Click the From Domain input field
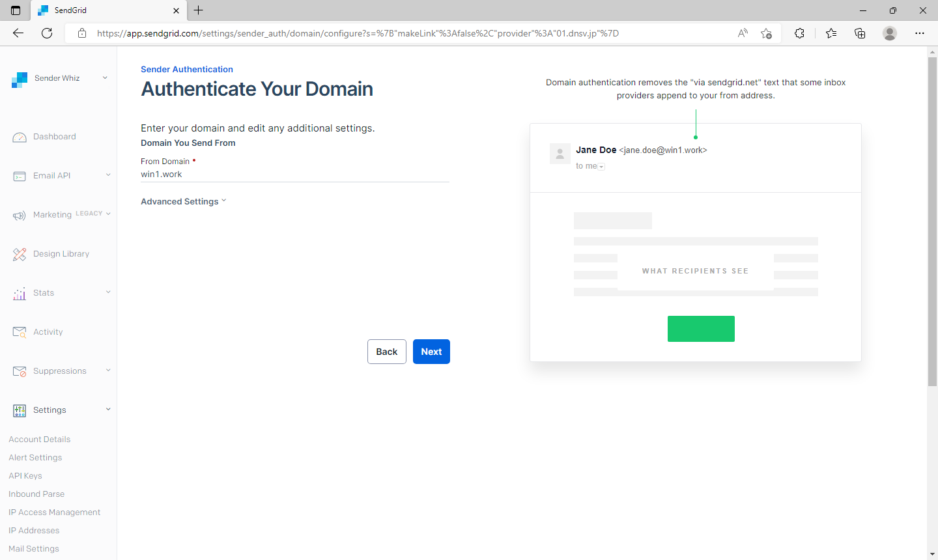Image resolution: width=938 pixels, height=560 pixels. point(295,175)
